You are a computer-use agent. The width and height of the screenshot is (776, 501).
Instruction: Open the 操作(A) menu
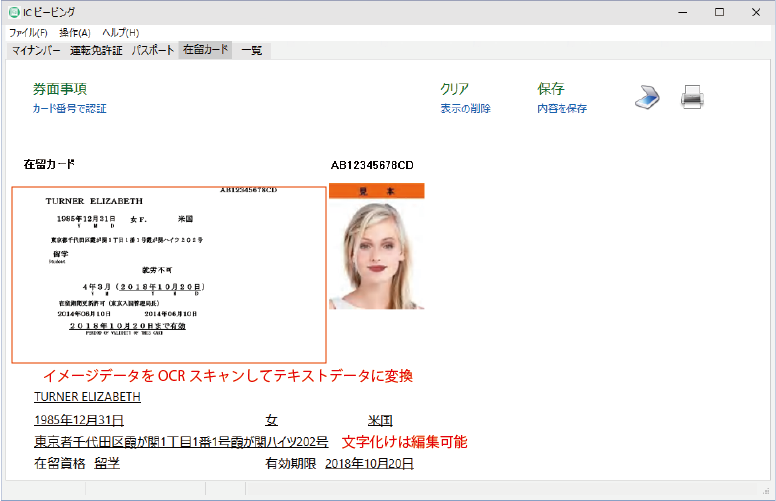click(x=74, y=33)
